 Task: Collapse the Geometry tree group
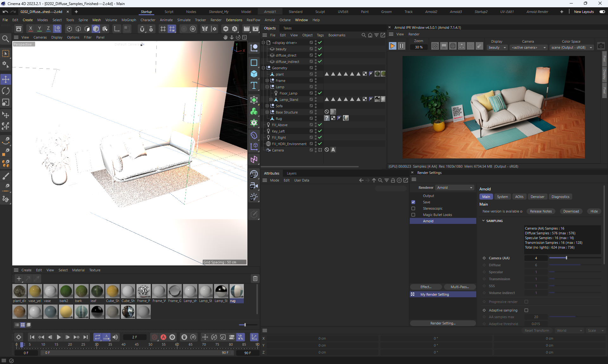point(263,68)
